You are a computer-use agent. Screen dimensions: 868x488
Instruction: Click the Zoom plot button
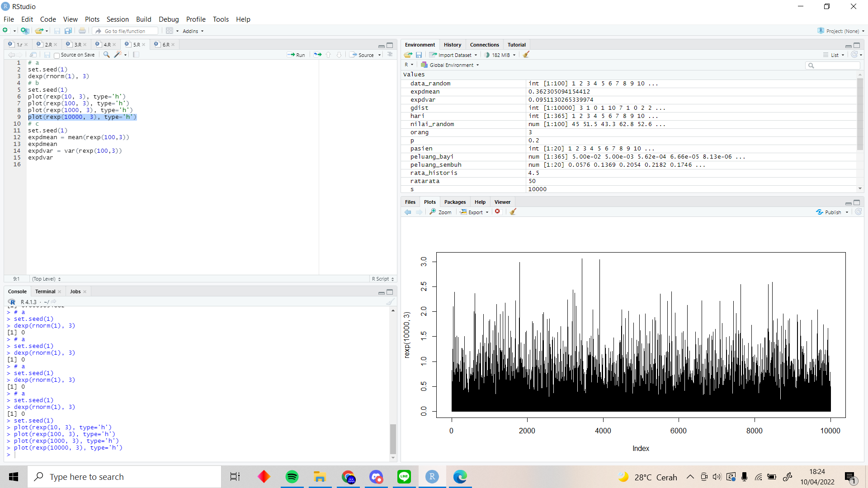[x=440, y=212]
